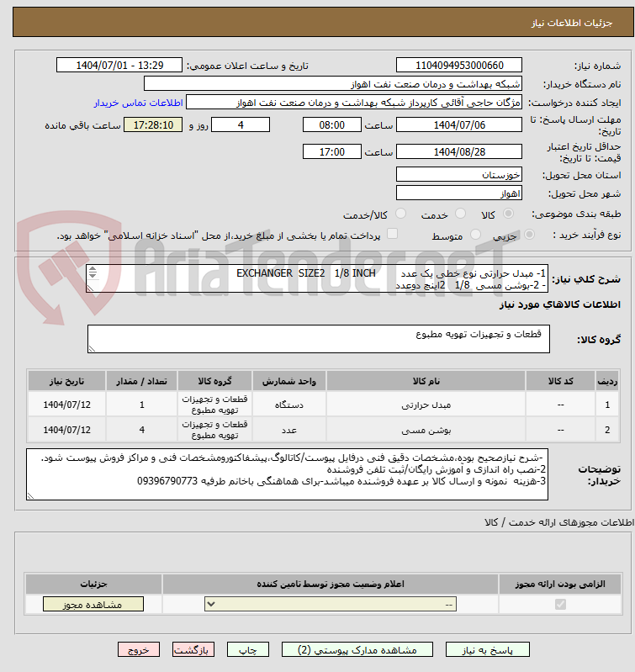Open the license status dropdown
The width and height of the screenshot is (635, 672).
(331, 604)
